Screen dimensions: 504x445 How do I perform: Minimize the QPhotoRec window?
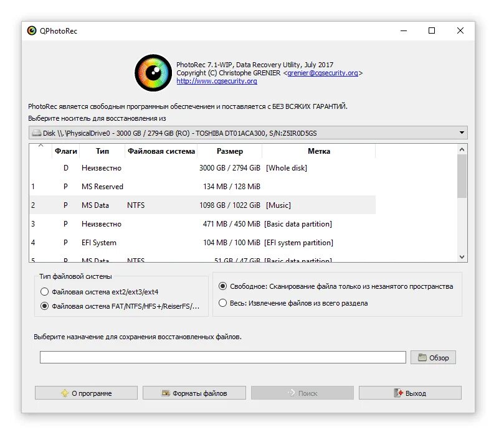[404, 30]
